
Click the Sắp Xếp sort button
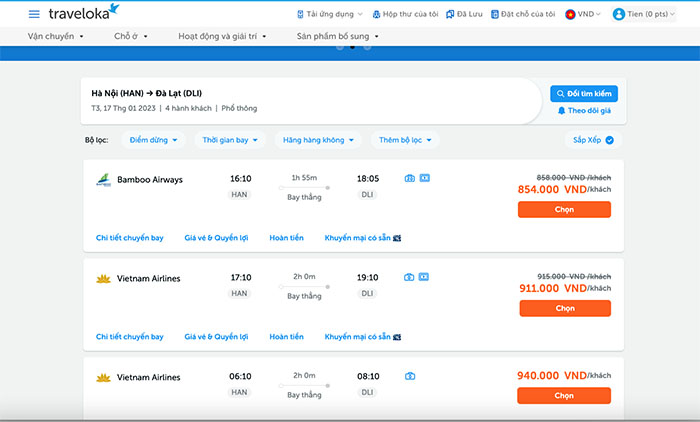[593, 140]
